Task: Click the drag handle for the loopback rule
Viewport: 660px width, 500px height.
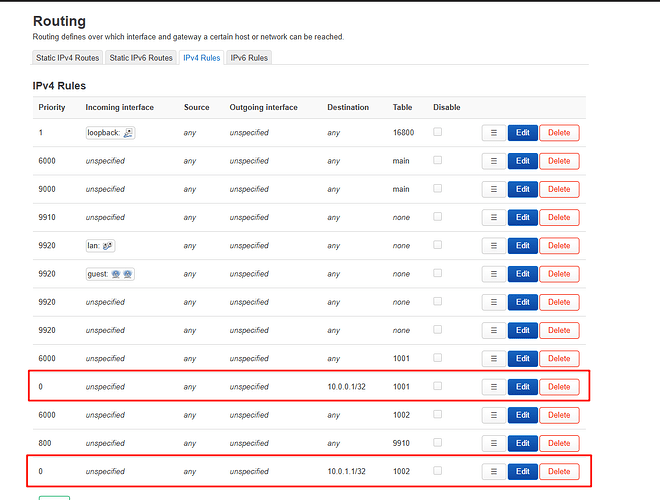Action: click(493, 132)
